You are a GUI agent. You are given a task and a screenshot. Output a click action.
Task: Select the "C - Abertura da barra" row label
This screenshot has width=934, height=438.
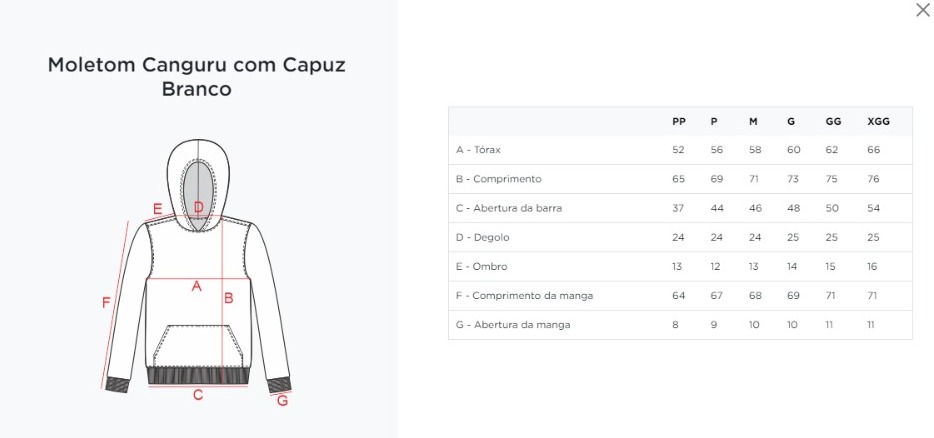coord(508,208)
